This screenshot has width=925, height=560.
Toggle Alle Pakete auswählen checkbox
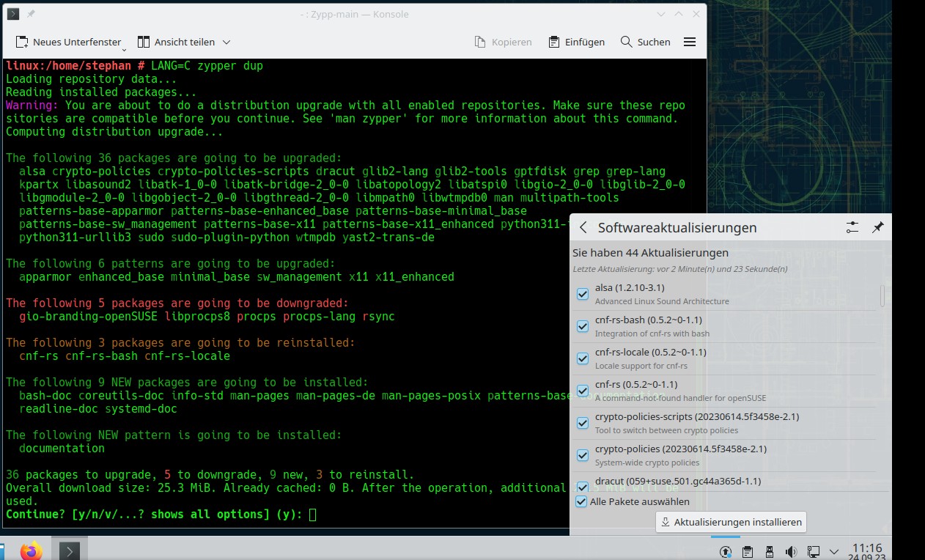click(581, 501)
